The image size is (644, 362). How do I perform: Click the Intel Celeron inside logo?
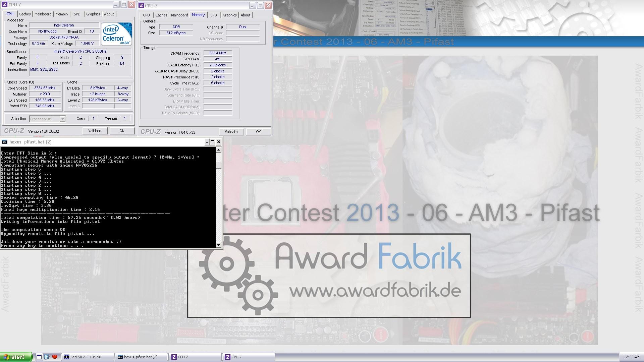[116, 34]
